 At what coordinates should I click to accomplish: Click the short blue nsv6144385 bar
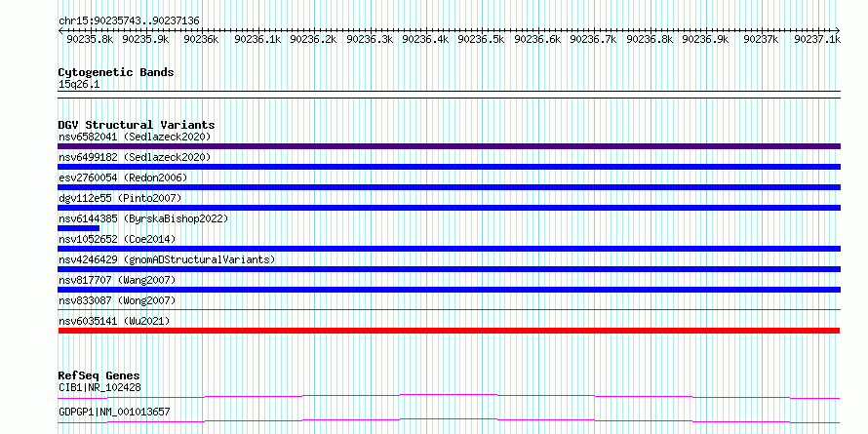[x=79, y=228]
